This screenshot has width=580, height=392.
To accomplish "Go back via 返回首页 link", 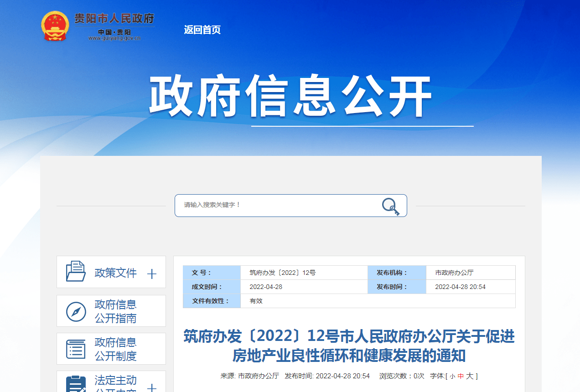I will coord(202,30).
